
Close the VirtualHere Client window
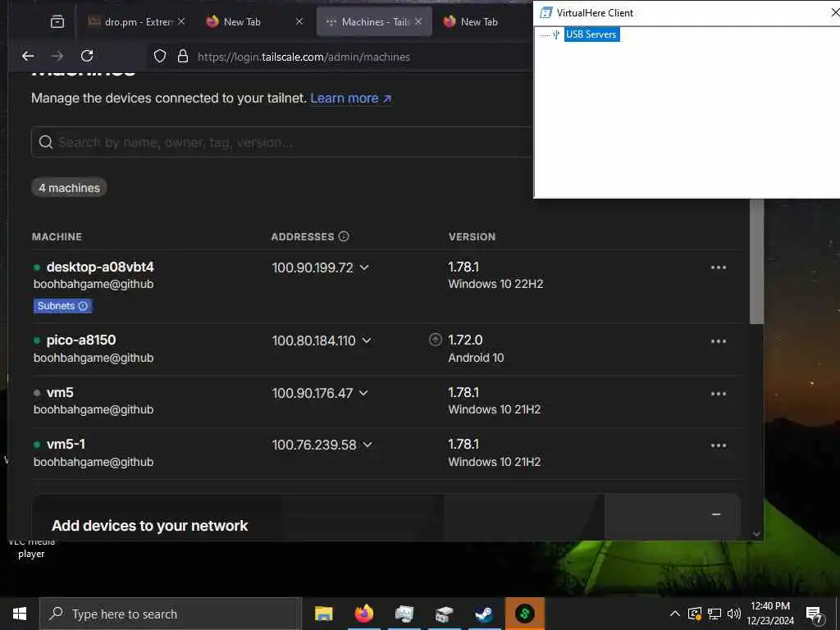[x=834, y=12]
